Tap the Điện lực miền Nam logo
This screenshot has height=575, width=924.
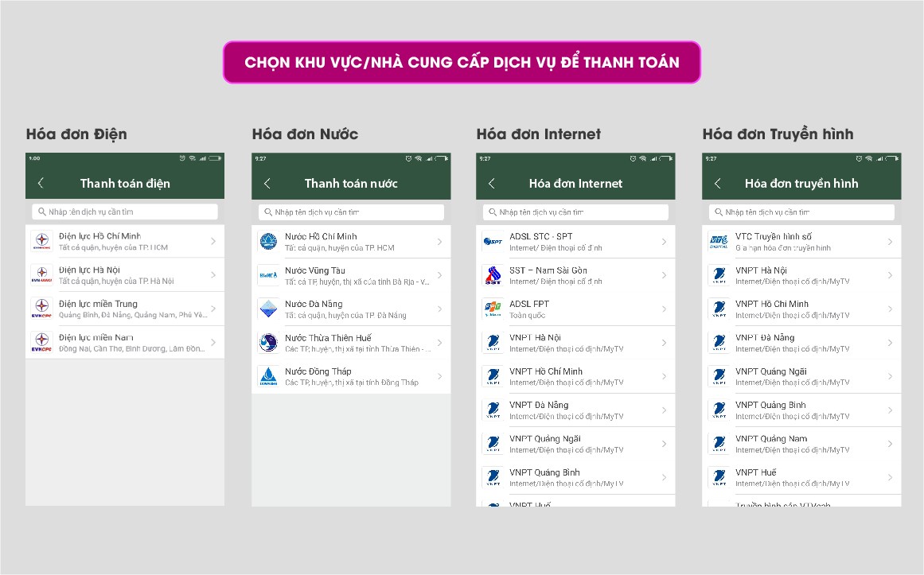tap(42, 342)
